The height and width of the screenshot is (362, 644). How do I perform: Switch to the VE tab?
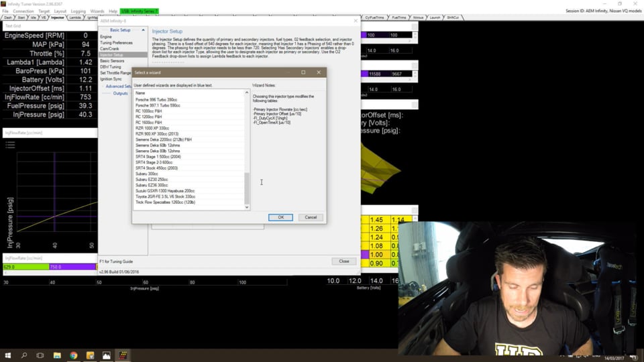point(44,17)
